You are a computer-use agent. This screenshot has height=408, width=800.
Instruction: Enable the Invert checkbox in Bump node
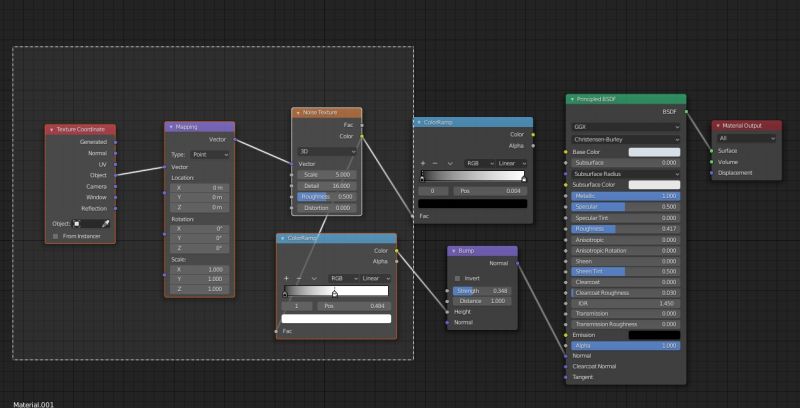click(457, 278)
